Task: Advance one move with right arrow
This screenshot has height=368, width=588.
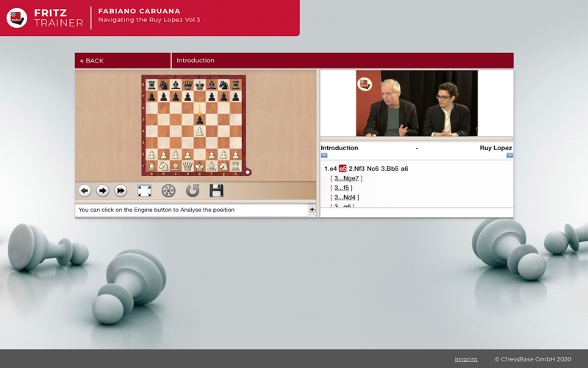Action: 102,191
